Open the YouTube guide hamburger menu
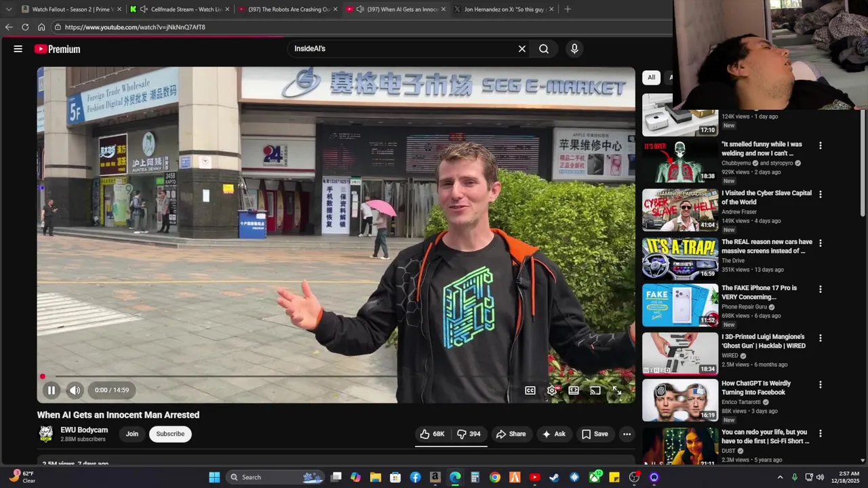 (18, 49)
